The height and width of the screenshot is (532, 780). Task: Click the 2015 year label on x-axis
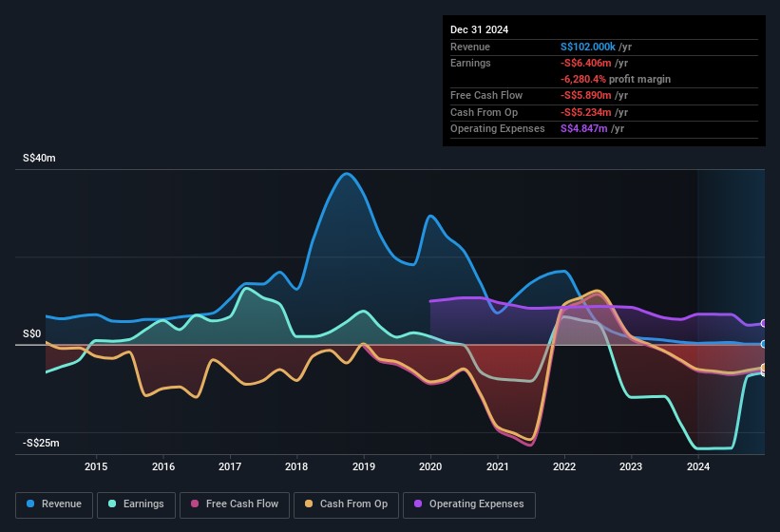pyautogui.click(x=95, y=466)
